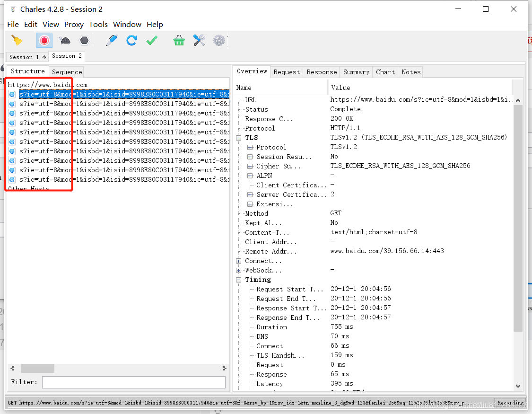Click the left-panel horizontal scrollbar thumb
This screenshot has width=532, height=414.
(38, 368)
